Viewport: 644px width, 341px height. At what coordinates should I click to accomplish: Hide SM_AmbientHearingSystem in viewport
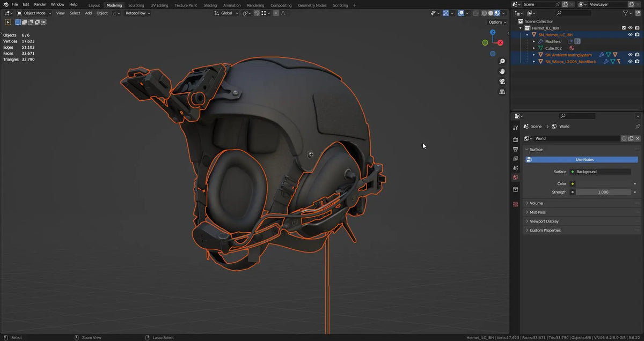(x=631, y=55)
